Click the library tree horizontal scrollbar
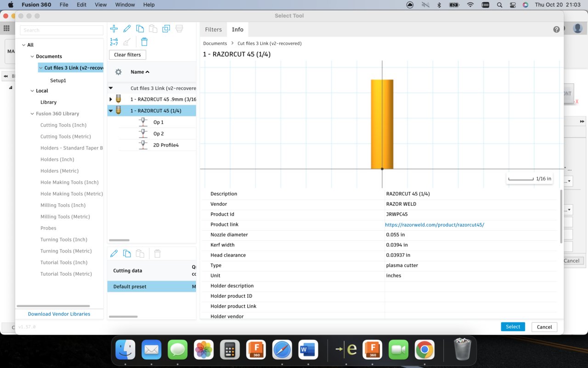This screenshot has width=588, height=368. [53, 306]
